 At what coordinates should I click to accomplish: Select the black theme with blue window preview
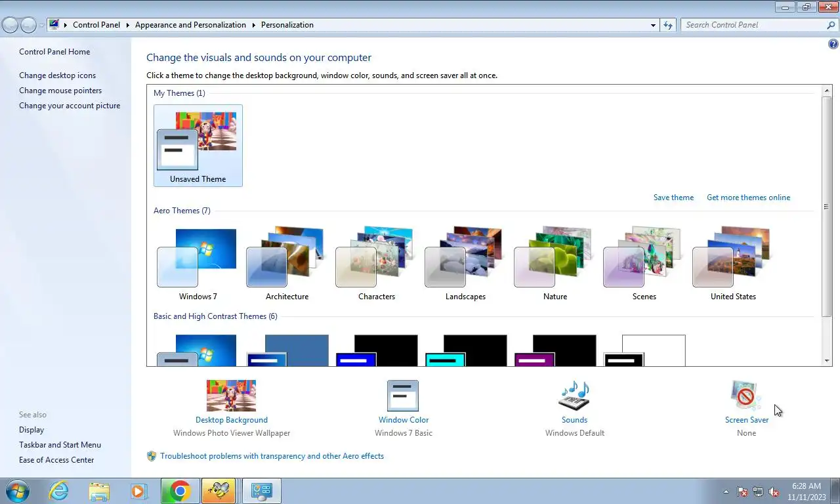[377, 350]
